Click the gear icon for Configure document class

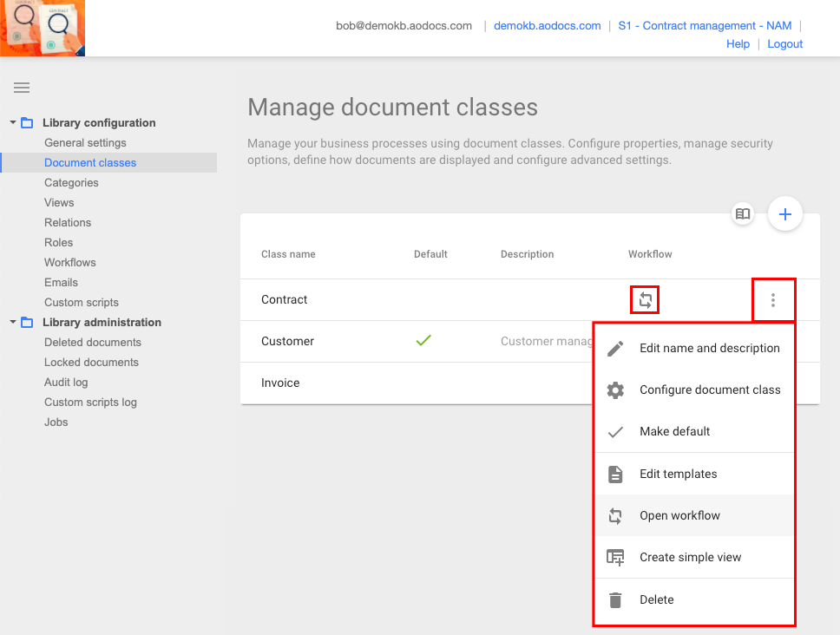(615, 390)
